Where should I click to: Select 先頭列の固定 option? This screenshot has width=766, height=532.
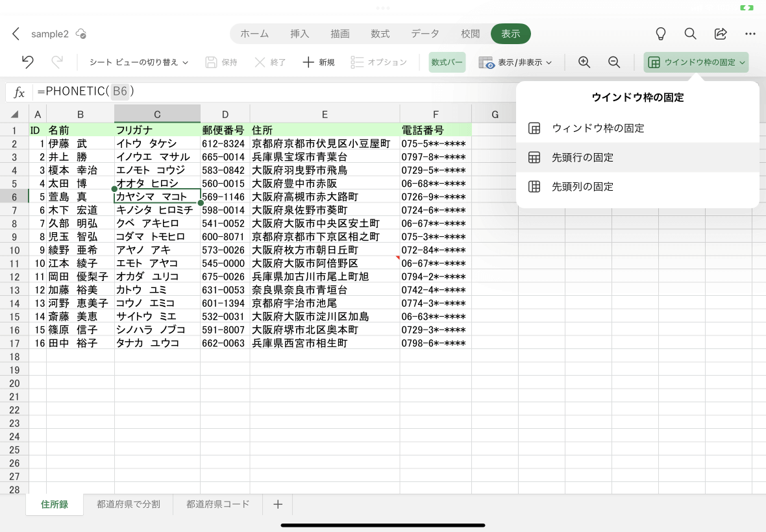(x=637, y=186)
